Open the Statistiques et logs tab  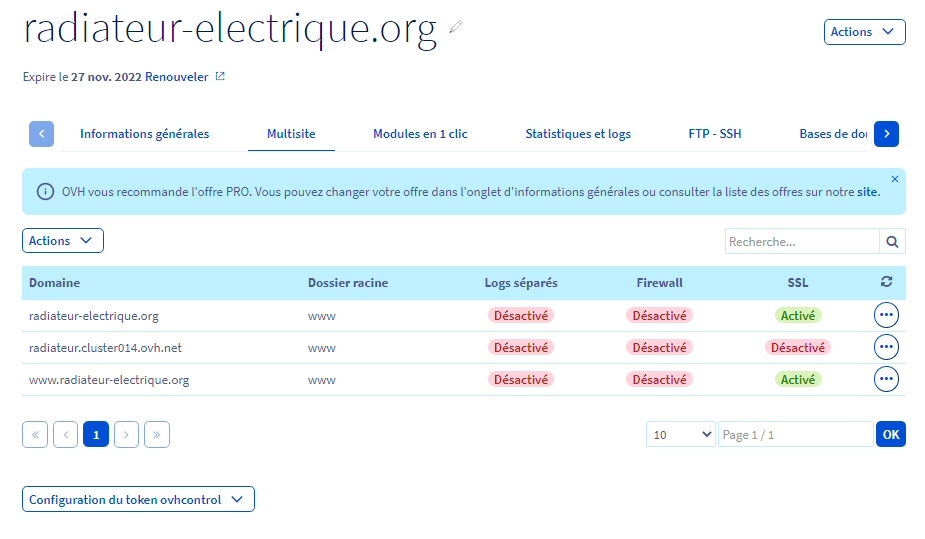click(x=578, y=134)
